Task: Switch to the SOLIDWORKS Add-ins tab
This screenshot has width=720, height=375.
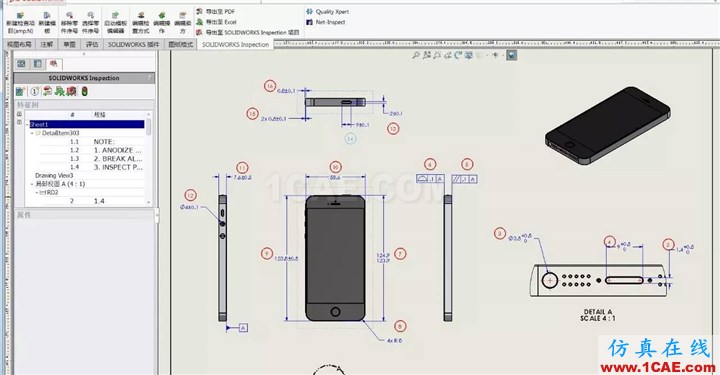Action: 133,45
